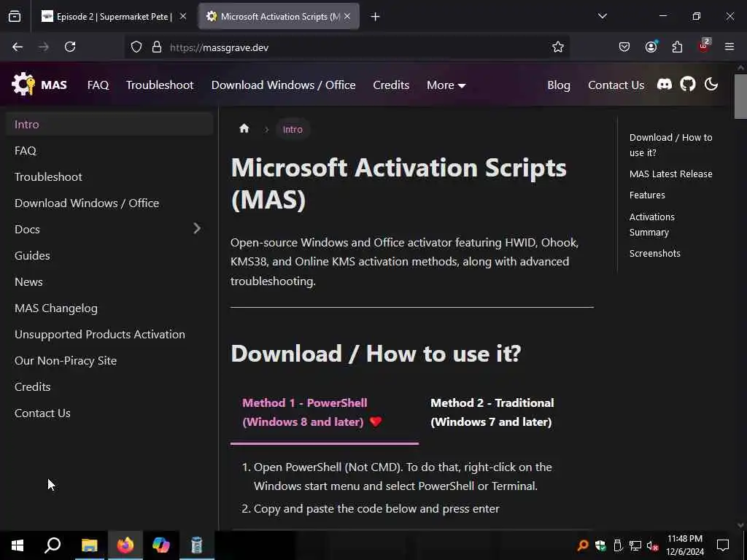This screenshot has height=560, width=747.
Task: Open the list all tabs dropdown
Action: (x=602, y=16)
